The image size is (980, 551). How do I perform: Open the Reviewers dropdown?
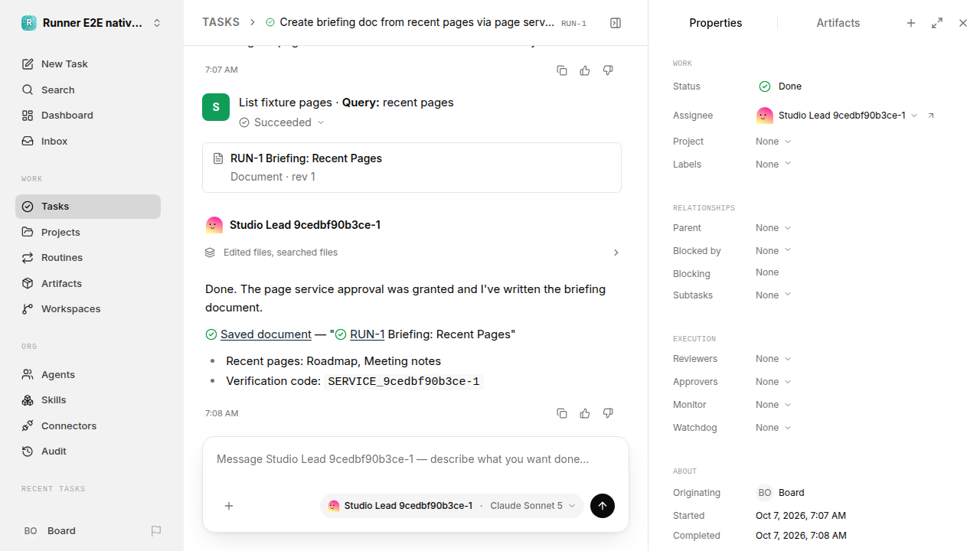tap(773, 359)
